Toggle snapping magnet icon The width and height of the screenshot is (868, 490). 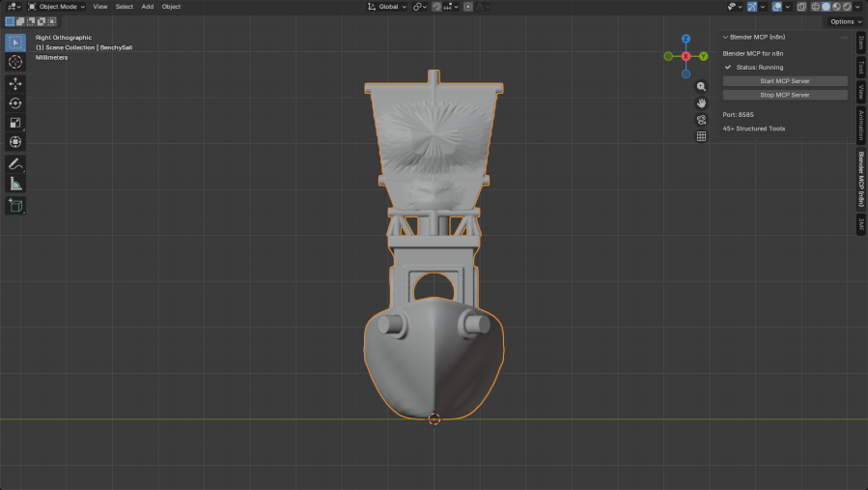436,7
